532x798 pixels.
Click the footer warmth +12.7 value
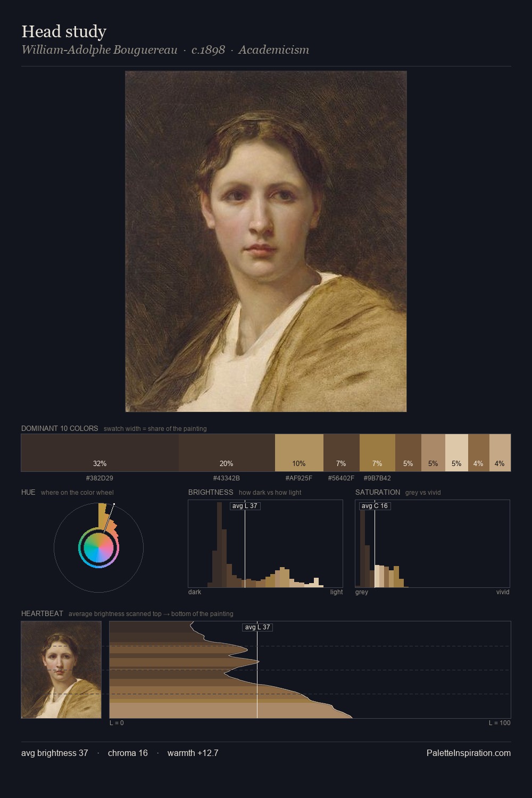click(x=193, y=753)
